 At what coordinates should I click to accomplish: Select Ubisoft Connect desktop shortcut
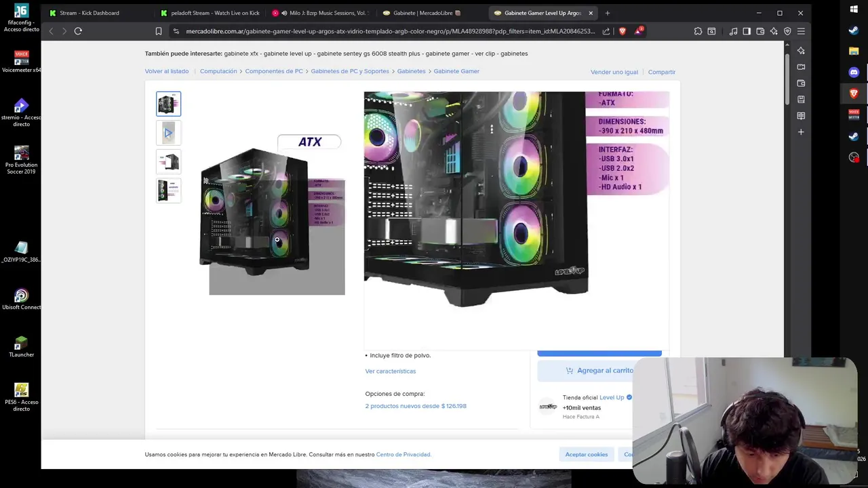pyautogui.click(x=22, y=300)
